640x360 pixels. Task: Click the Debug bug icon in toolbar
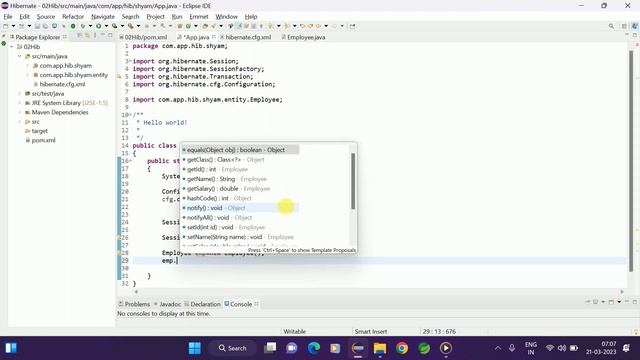pyautogui.click(x=83, y=26)
